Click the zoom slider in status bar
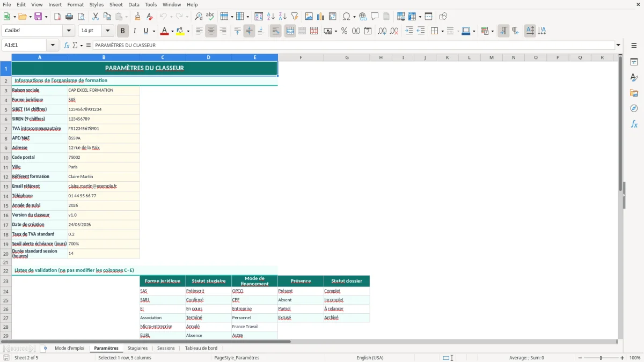This screenshot has width=644, height=362. tap(601, 358)
